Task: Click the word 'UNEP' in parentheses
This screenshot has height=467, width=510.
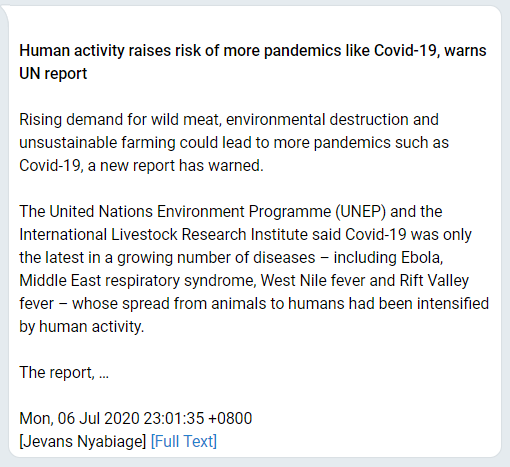Action: [x=361, y=212]
